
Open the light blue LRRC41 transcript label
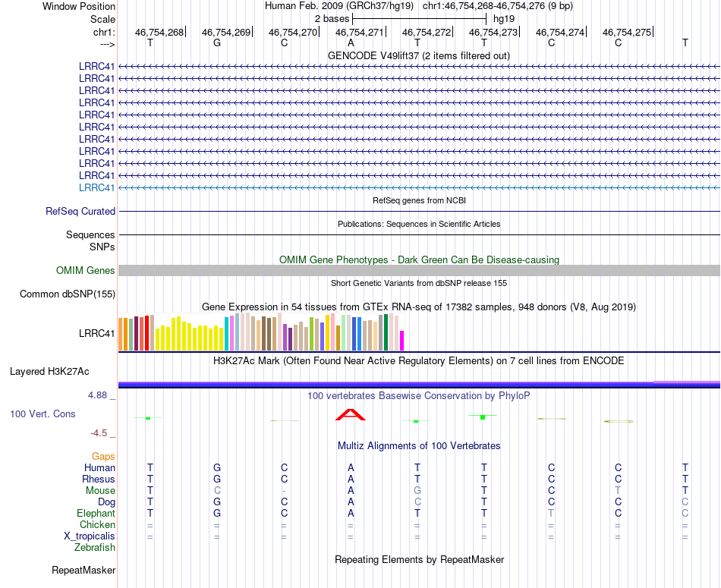[96, 187]
